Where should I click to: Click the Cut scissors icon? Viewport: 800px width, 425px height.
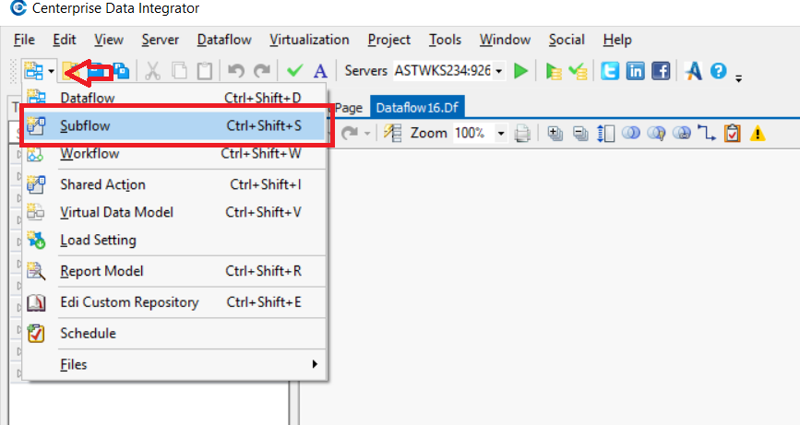point(153,71)
